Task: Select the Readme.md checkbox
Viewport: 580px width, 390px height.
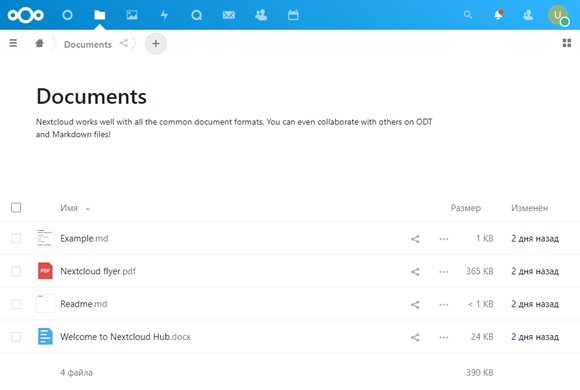Action: (16, 304)
